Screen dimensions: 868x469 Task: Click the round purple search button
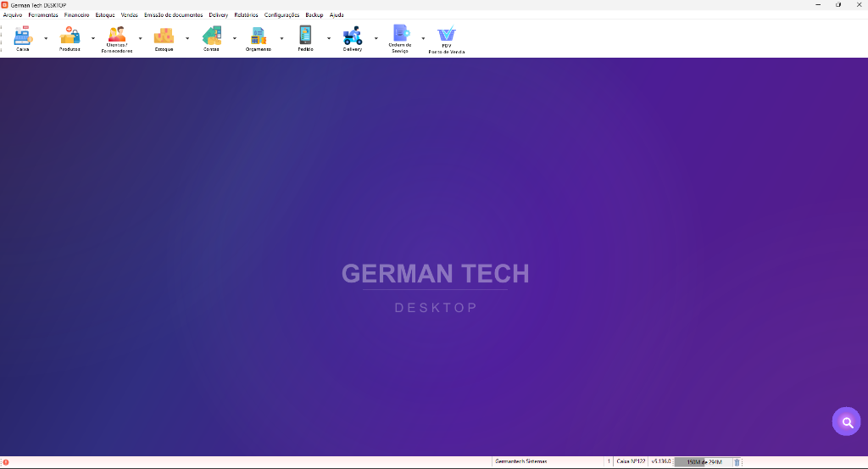click(x=847, y=422)
